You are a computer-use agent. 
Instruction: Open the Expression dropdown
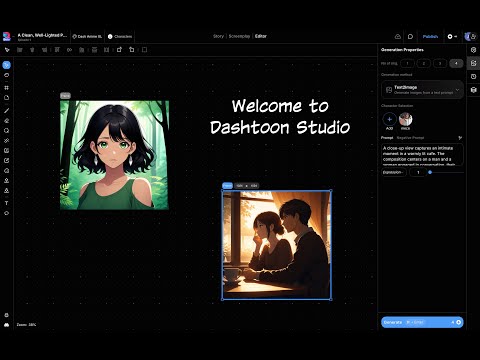394,172
